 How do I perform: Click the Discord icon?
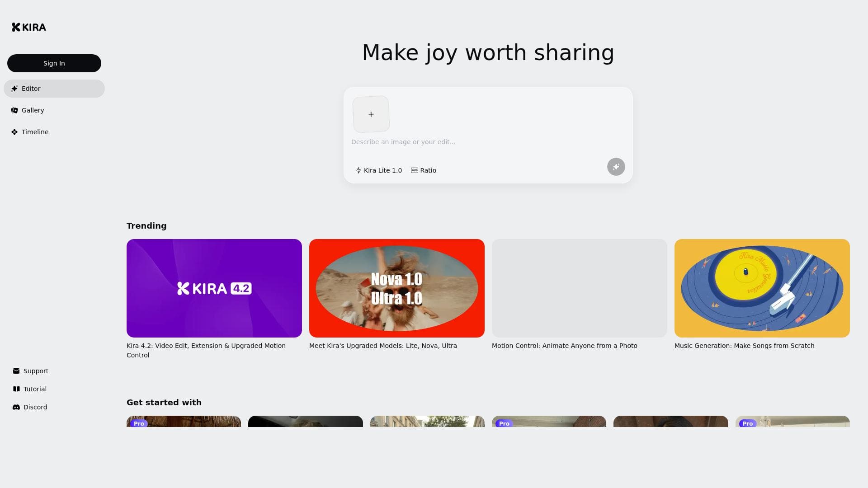(x=16, y=407)
